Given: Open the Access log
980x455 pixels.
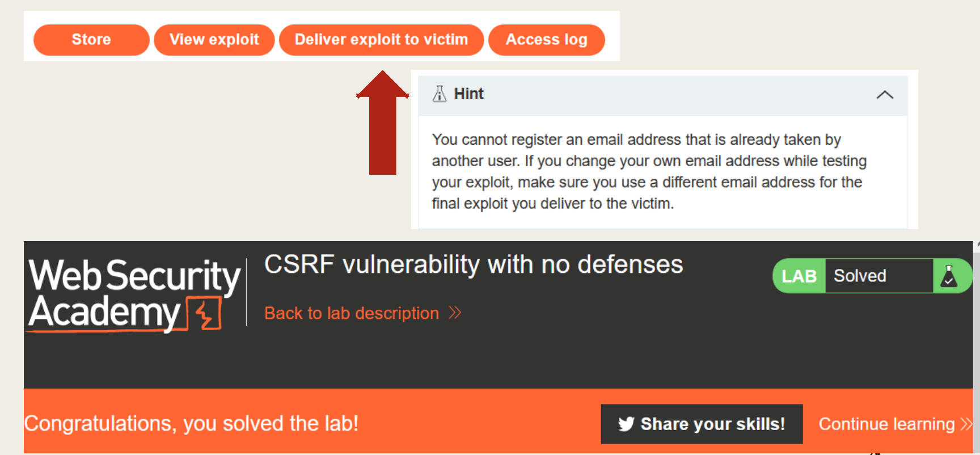Looking at the screenshot, I should point(546,40).
